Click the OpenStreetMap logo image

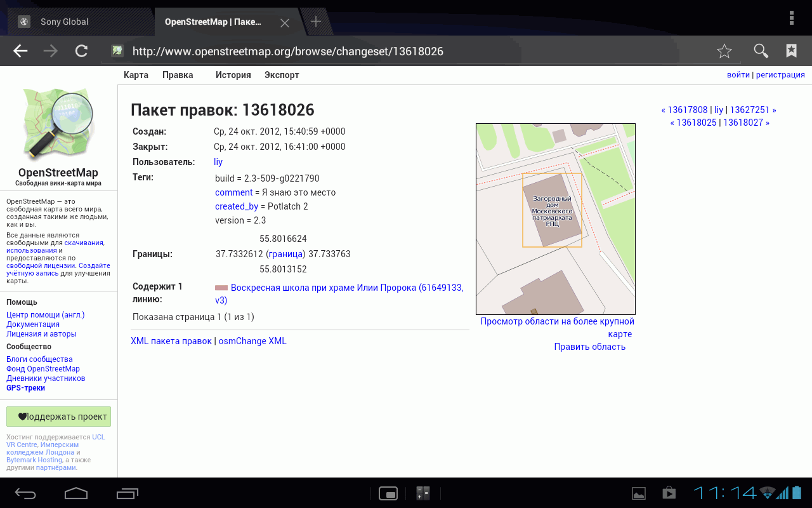pyautogui.click(x=58, y=125)
